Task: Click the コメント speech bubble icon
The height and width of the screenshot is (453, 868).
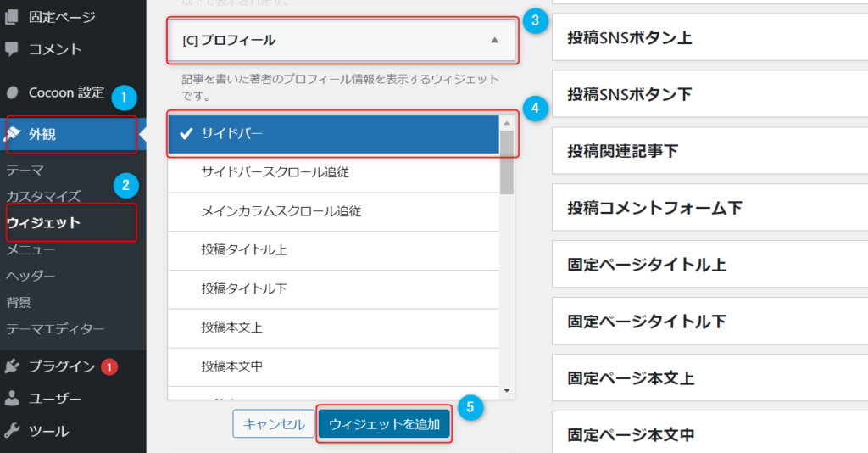Action: pos(12,49)
